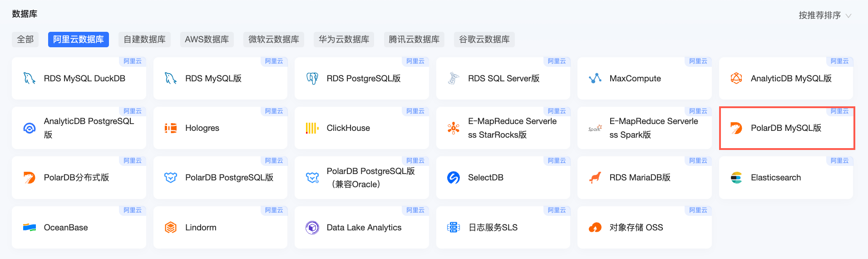Choose the ClickHouse label
The width and height of the screenshot is (868, 259).
[x=348, y=128]
